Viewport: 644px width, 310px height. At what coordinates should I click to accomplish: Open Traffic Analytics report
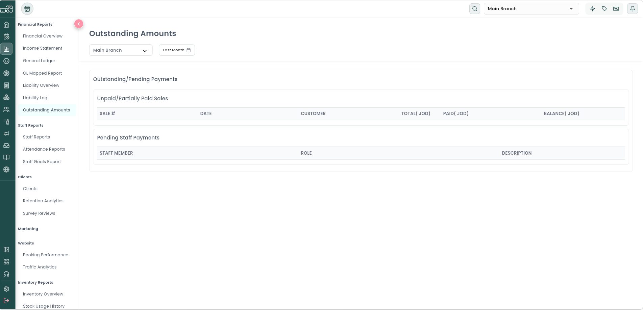click(40, 267)
